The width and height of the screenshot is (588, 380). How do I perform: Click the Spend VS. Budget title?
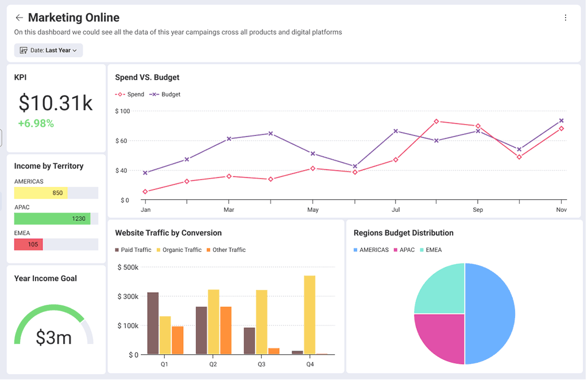(x=148, y=77)
